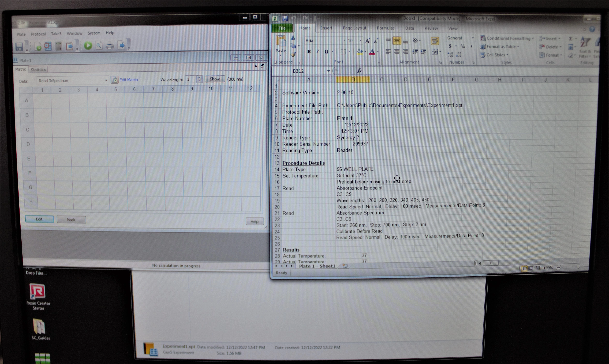
Task: Open the General number format dropdown
Action: coord(472,38)
